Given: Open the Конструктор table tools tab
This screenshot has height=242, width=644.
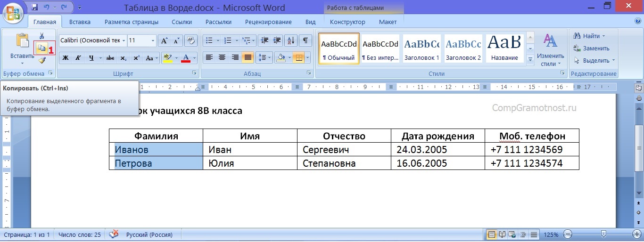Looking at the screenshot, I should tap(347, 22).
